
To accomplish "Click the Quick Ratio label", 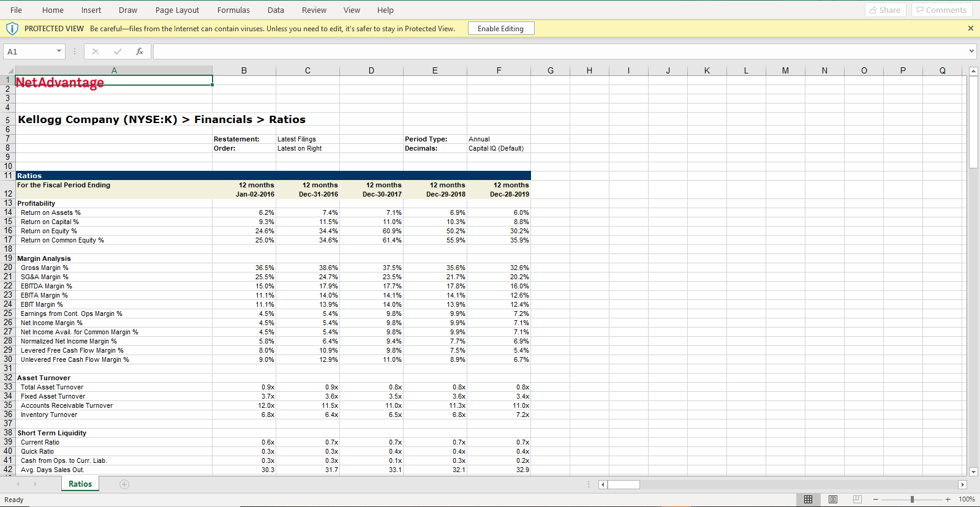I will [x=37, y=451].
